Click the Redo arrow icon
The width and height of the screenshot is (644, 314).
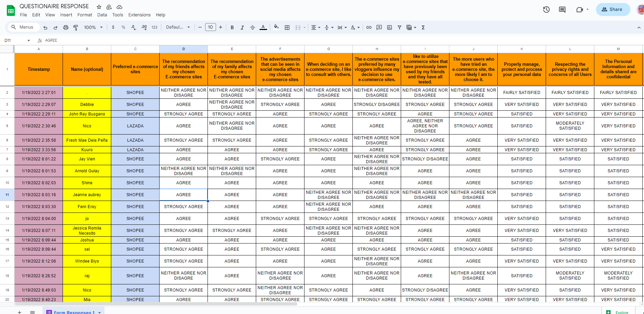pos(55,28)
